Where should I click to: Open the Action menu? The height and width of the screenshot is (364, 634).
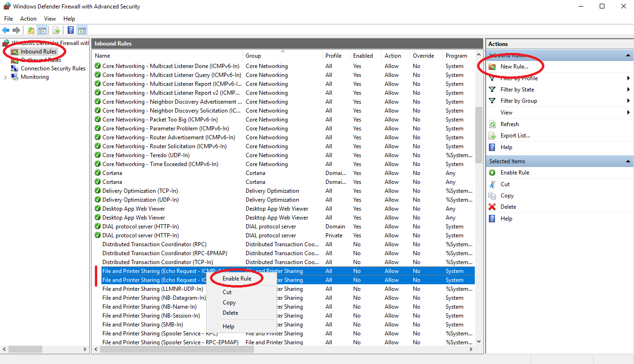(28, 19)
